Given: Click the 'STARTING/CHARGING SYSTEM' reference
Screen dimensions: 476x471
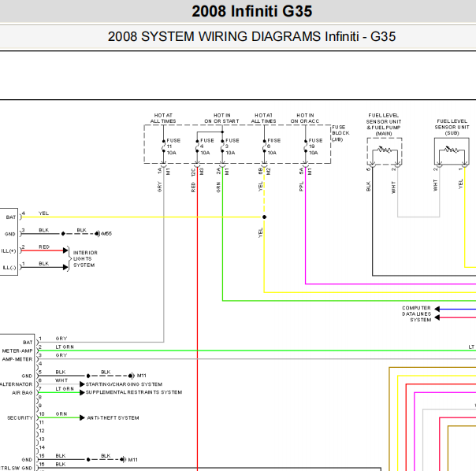Looking at the screenshot, I should (x=124, y=384).
